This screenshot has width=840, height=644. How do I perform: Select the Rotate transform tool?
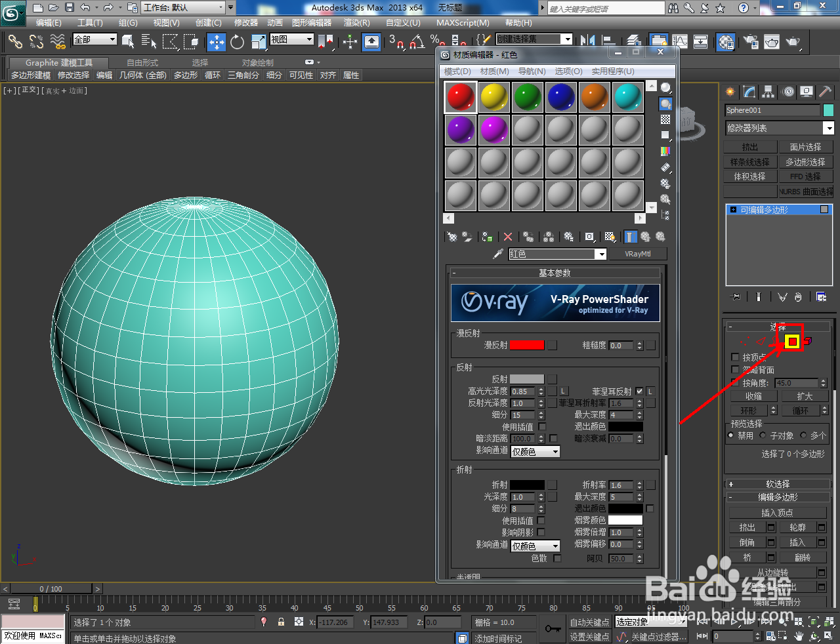click(x=237, y=42)
